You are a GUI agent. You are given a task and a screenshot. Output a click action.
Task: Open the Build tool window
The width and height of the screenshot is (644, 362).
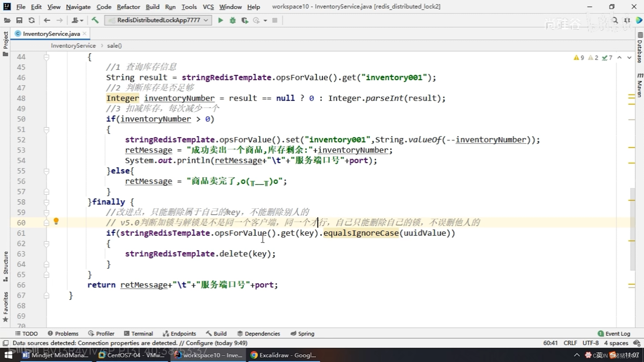coord(216,334)
